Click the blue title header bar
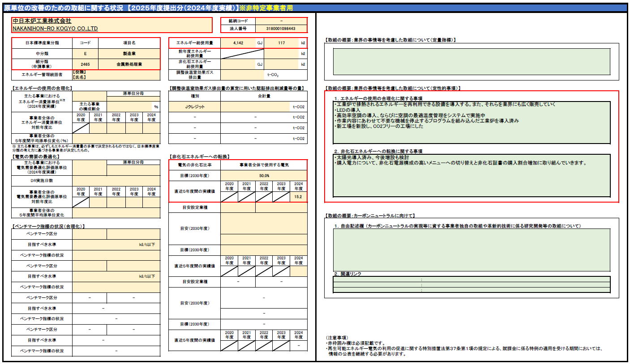630x364 pixels. [315, 8]
